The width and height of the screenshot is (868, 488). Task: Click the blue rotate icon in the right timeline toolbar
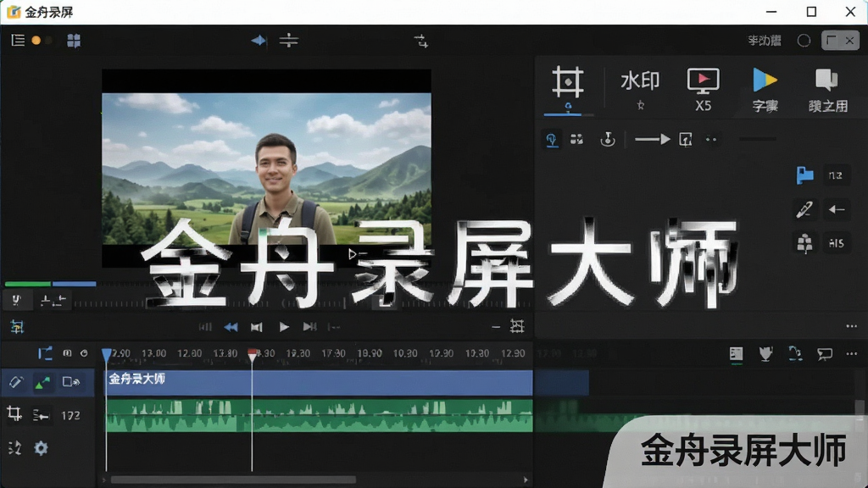coord(795,353)
